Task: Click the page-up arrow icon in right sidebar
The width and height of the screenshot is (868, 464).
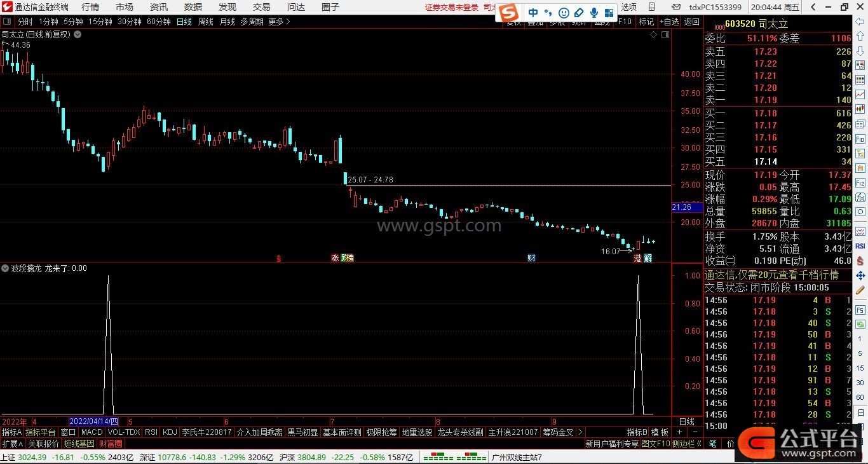Action: tap(860, 36)
